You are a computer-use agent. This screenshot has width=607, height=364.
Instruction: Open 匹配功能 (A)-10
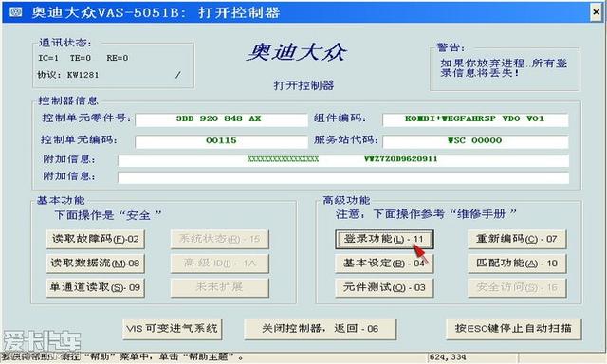click(517, 264)
